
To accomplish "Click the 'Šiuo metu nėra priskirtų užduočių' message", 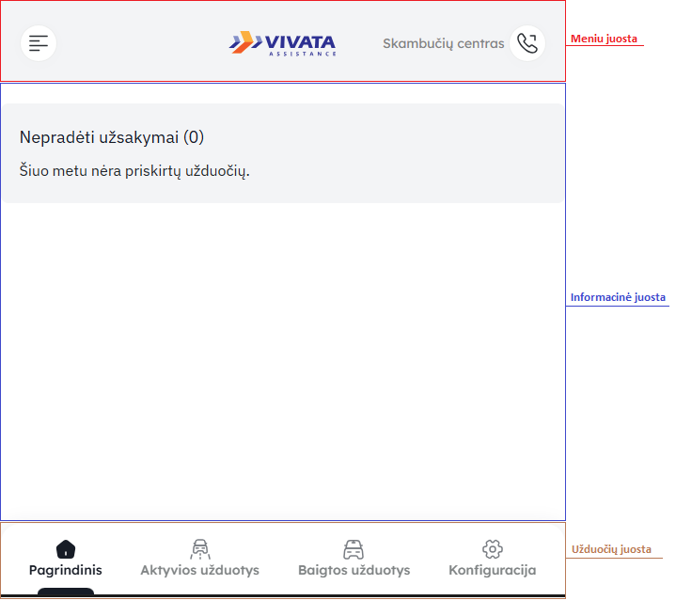I will (134, 170).
